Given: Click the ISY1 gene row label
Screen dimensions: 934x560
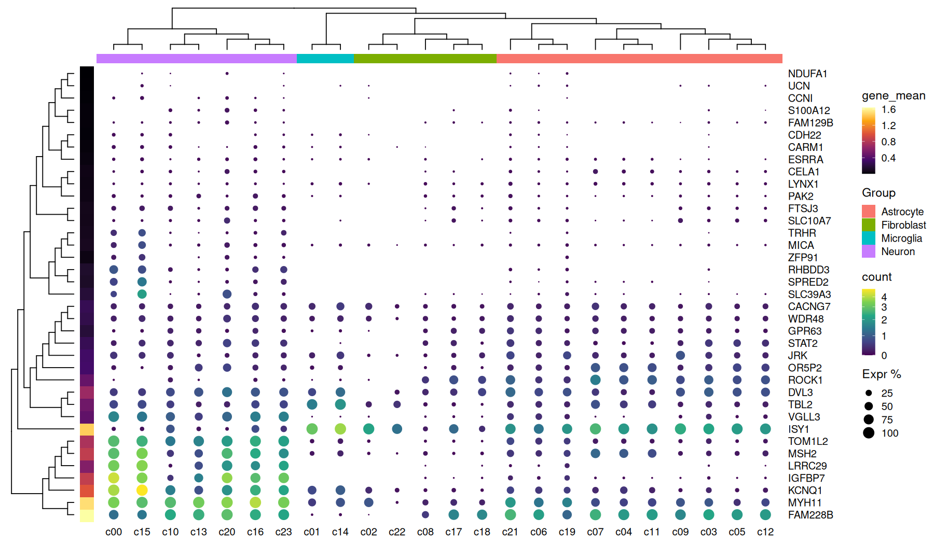Looking at the screenshot, I should 798,429.
